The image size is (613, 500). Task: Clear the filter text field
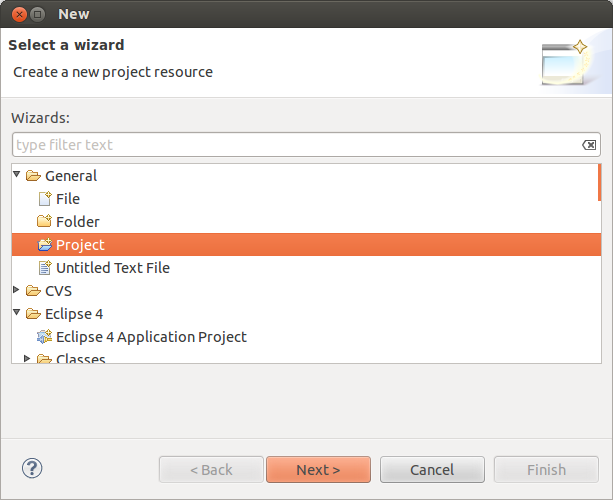point(589,145)
